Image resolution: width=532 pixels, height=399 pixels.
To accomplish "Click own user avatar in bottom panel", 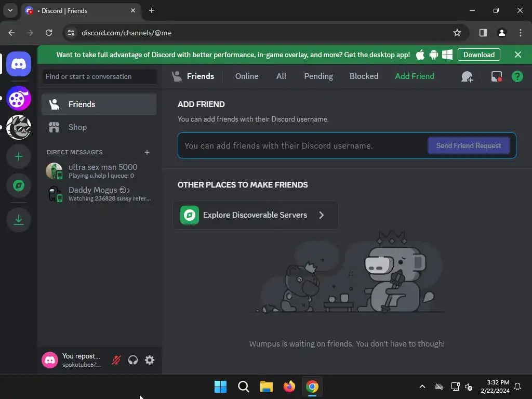I will [x=50, y=360].
